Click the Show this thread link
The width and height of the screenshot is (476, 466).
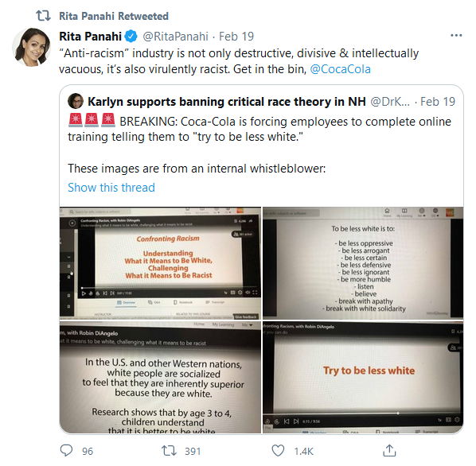click(111, 188)
